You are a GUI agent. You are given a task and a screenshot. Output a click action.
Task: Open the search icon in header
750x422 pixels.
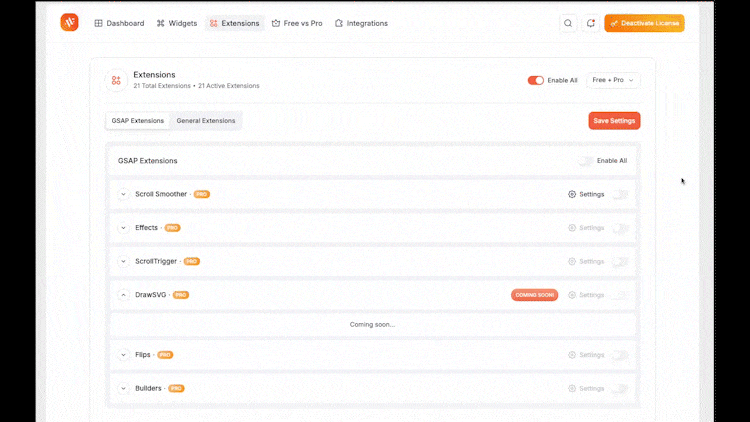[x=568, y=23]
